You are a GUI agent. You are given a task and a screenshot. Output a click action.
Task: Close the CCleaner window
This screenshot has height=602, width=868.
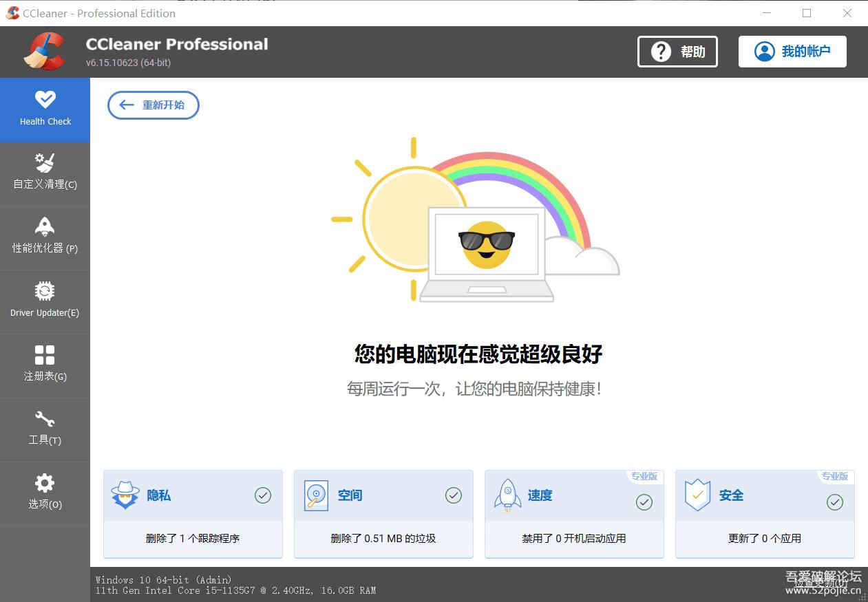point(847,13)
